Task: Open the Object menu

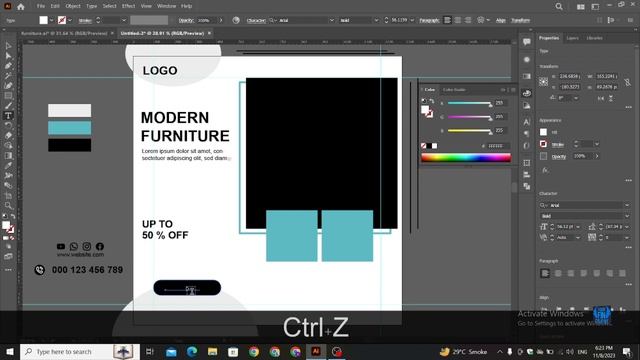Action: [73, 6]
